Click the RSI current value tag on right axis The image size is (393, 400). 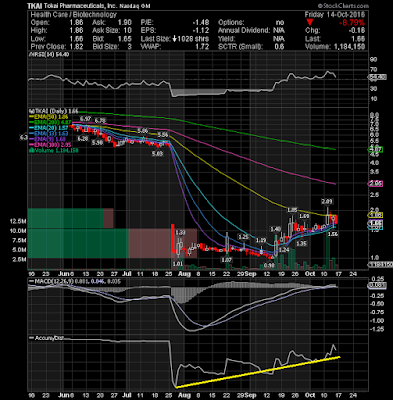377,77
